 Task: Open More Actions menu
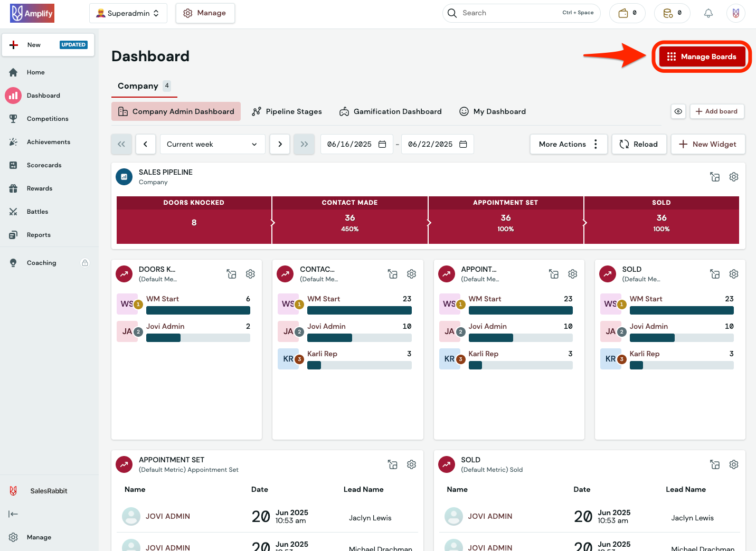coord(569,144)
